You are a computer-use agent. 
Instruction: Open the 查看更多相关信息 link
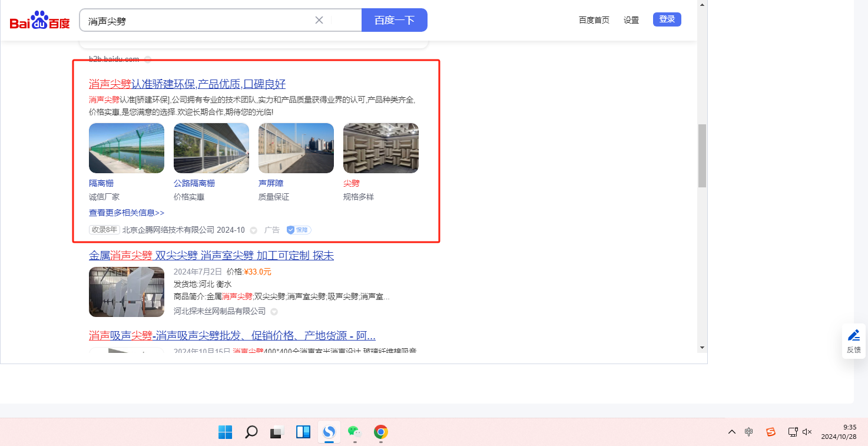[x=127, y=213]
